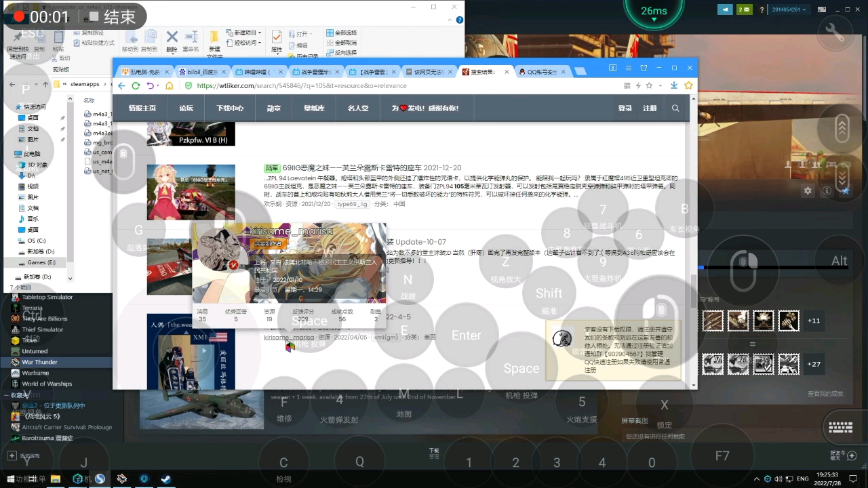Screen dimensions: 868x488
Task: Switch to QQ账号安全 browser tab
Action: click(541, 71)
